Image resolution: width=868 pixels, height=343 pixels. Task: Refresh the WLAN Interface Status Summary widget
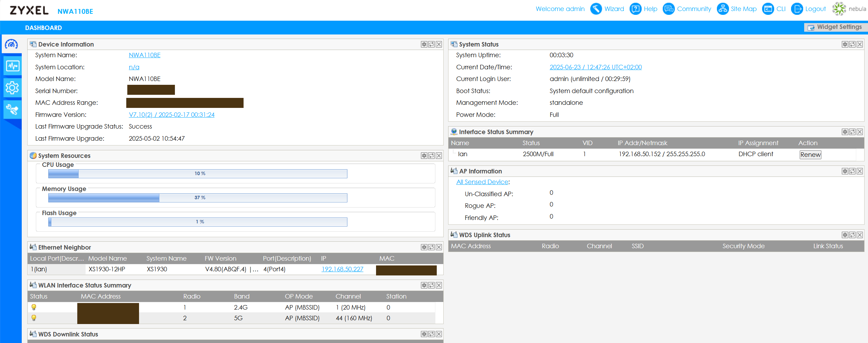(x=431, y=285)
